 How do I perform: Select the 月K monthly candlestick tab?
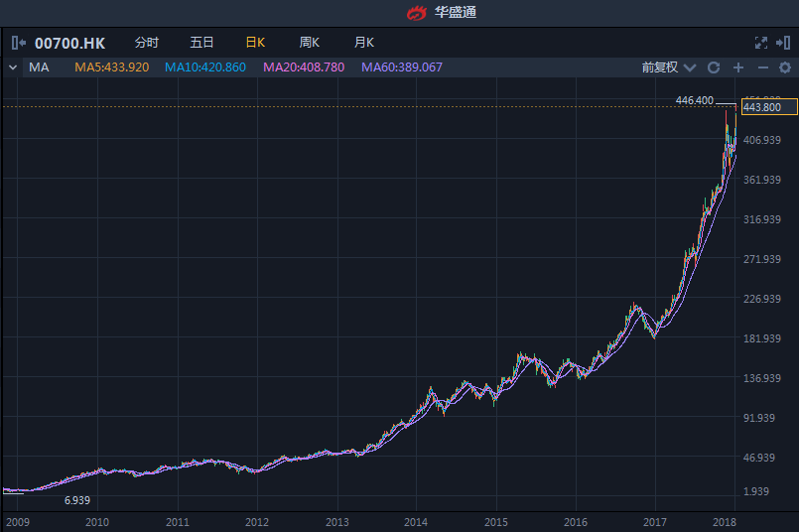coord(363,43)
